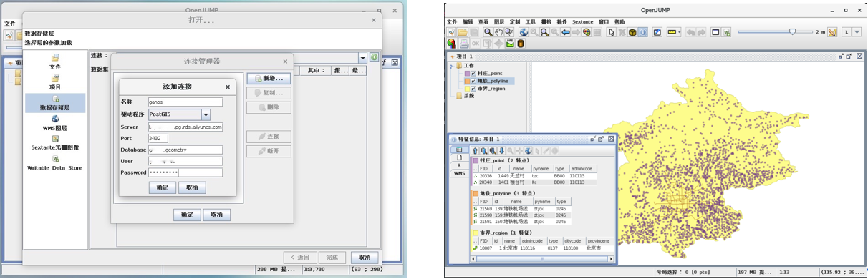Click the colored globe layer icon on second row

click(451, 44)
